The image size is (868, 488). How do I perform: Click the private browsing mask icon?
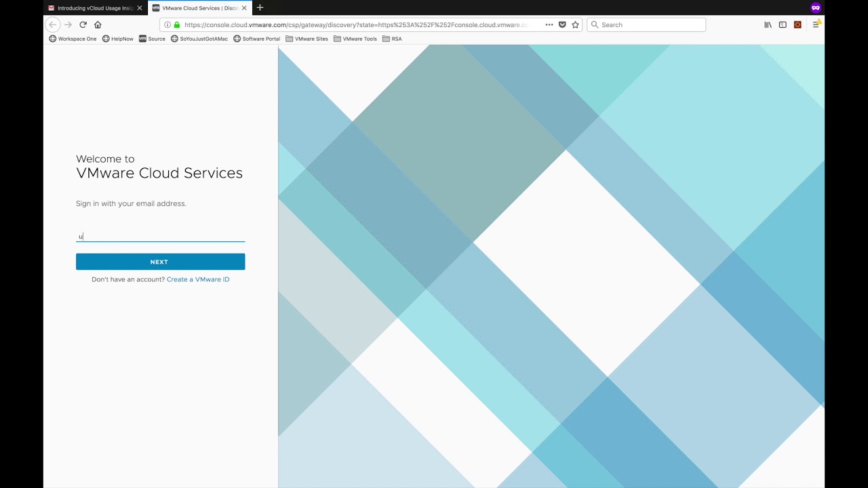pos(816,7)
